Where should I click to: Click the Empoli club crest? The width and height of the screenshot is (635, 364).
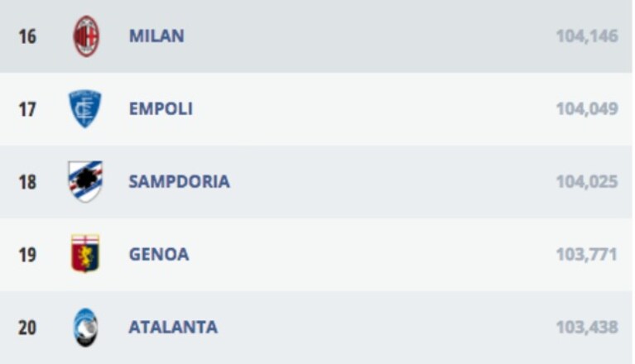(85, 109)
